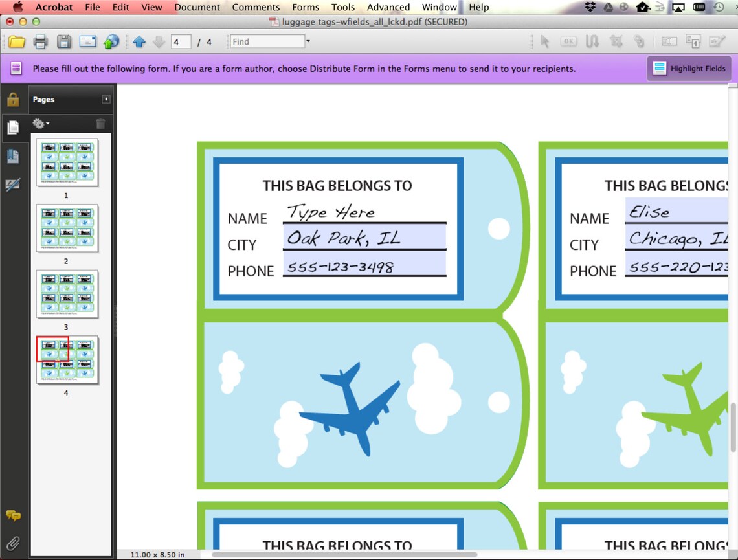Viewport: 738px width, 560px height.
Task: Open the Attachments paperclip panel icon
Action: tap(13, 544)
